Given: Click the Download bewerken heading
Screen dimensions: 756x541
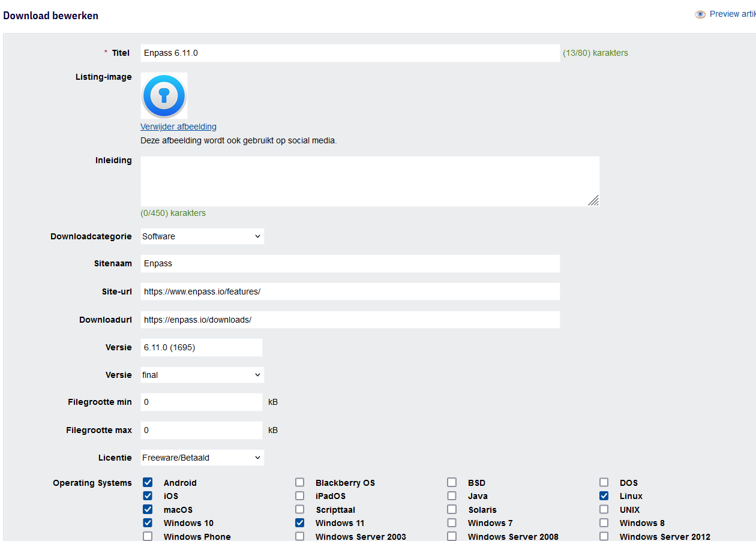Looking at the screenshot, I should pos(51,16).
